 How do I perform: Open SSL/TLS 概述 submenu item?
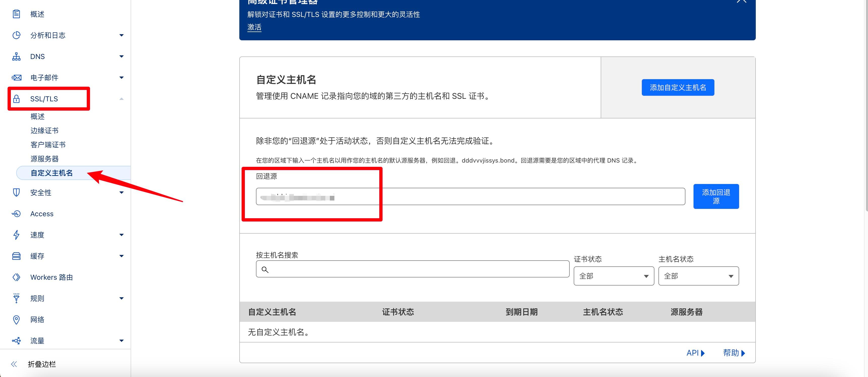pos(37,116)
